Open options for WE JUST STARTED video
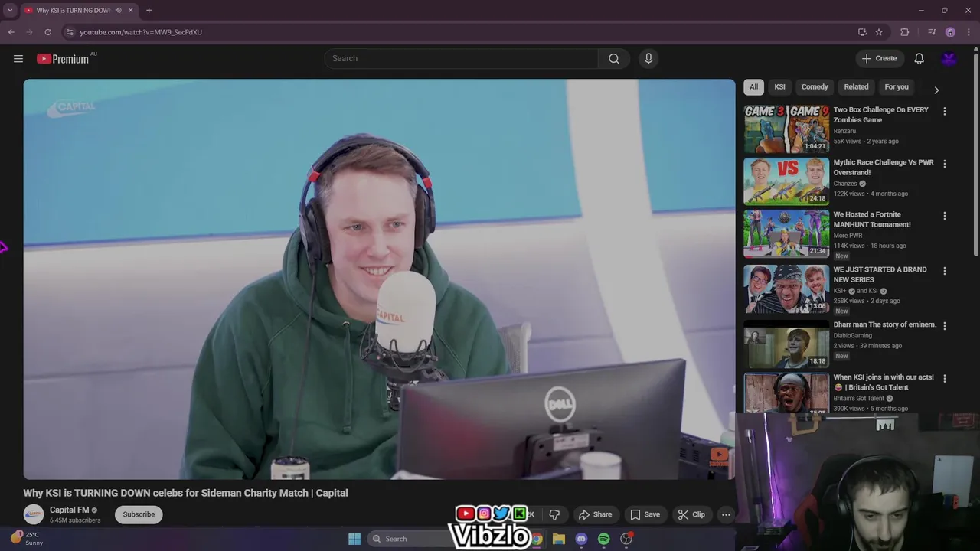 944,271
